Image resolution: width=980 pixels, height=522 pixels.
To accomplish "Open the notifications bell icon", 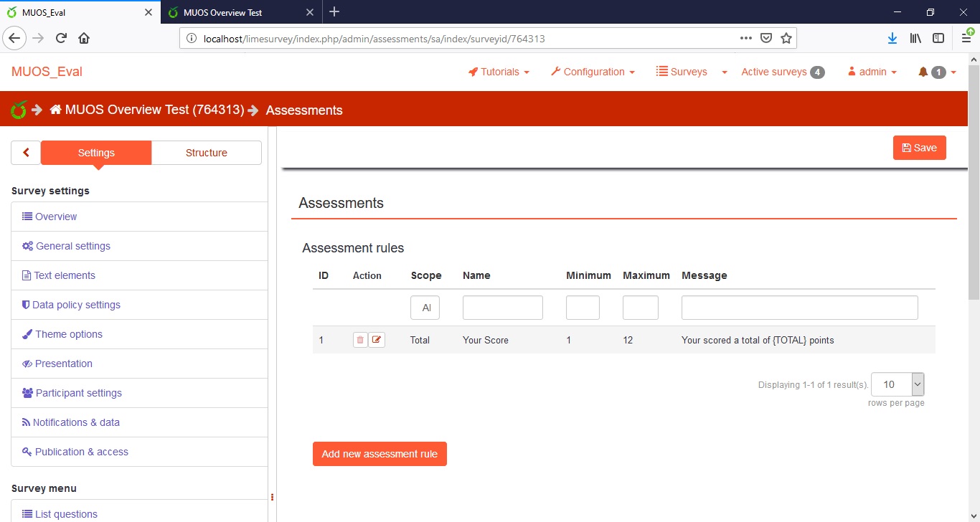I will [x=923, y=72].
